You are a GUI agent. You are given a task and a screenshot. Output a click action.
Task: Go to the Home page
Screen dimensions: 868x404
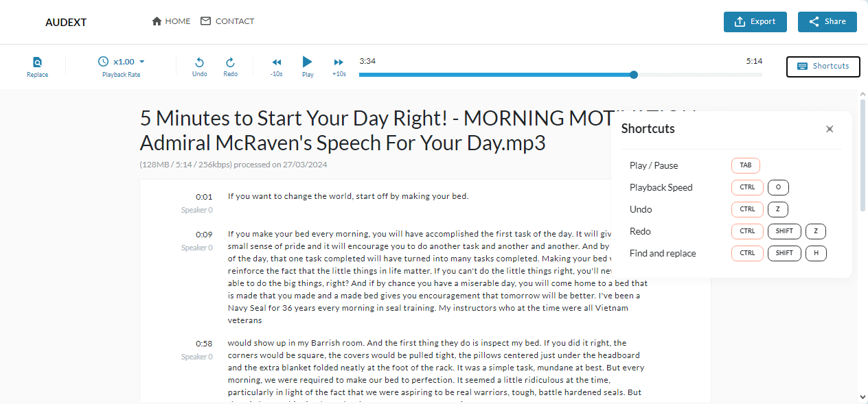click(171, 21)
